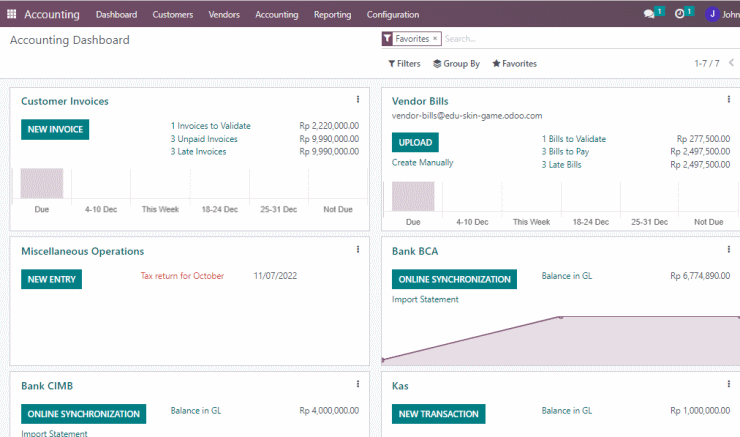
Task: Click the Rp 1,000,000.00 balance value
Action: point(700,411)
